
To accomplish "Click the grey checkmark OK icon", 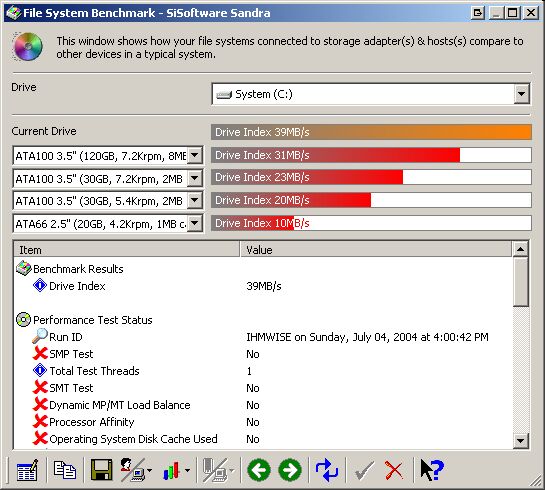I will point(364,471).
